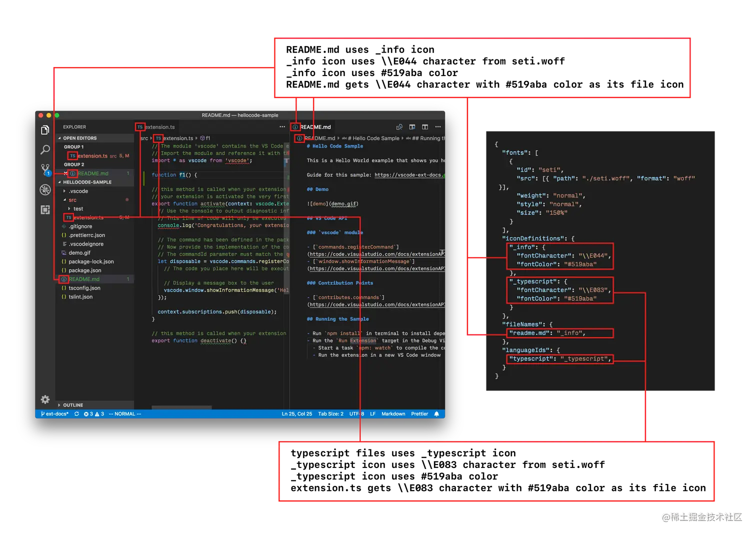This screenshot has height=536, width=756.
Task: Change the LF line ending setting
Action: (373, 414)
